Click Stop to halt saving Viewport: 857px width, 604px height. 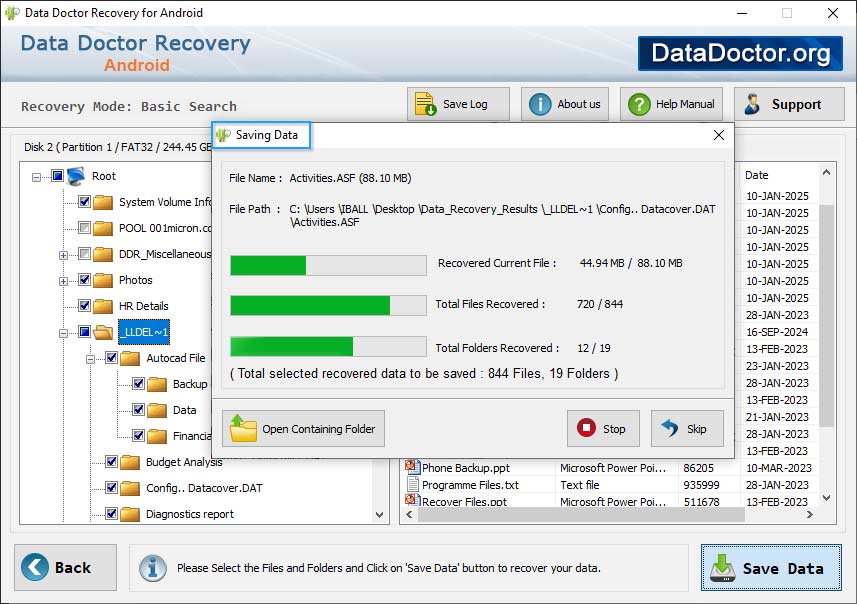[x=603, y=429]
